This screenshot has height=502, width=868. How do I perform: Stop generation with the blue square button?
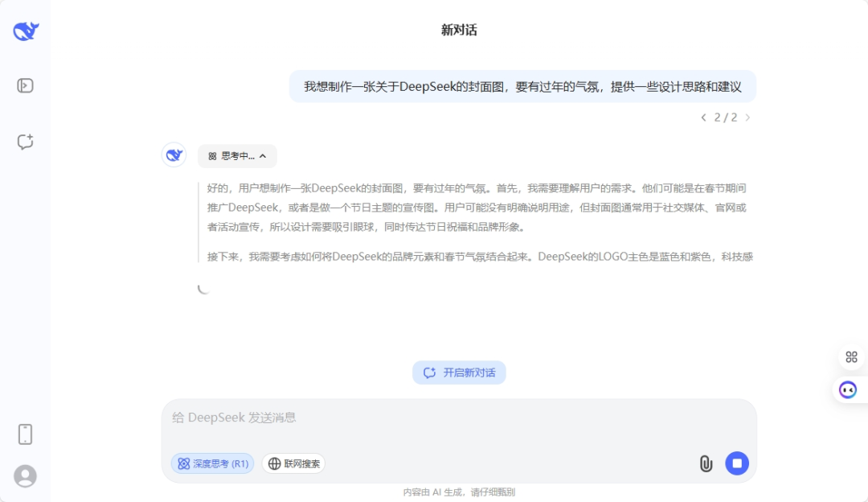tap(737, 463)
